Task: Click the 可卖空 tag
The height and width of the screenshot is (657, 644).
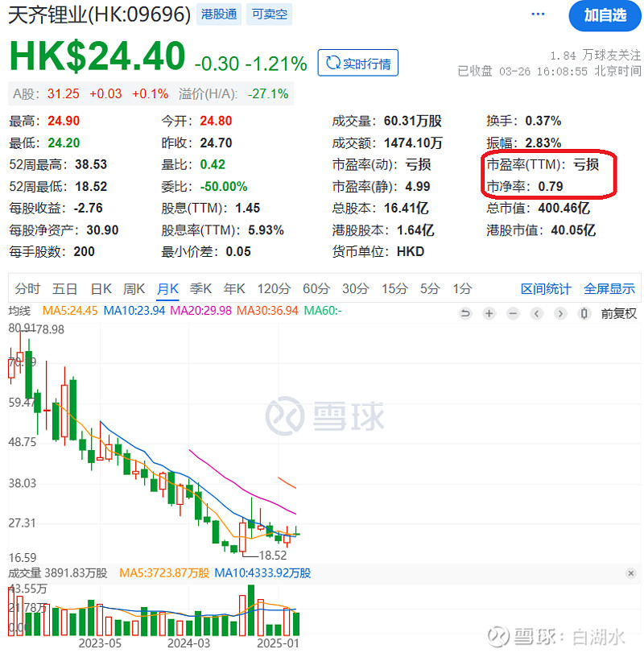Action: (270, 14)
